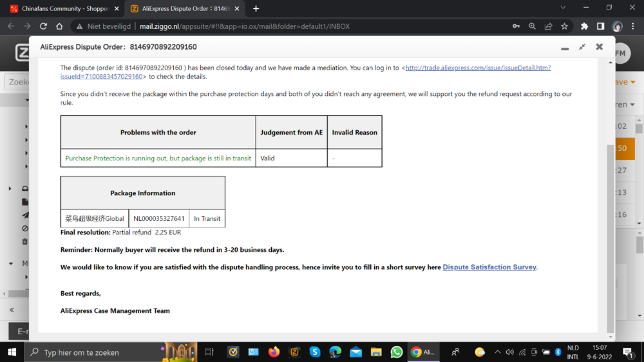Open Firefox from the taskbar

point(274,352)
